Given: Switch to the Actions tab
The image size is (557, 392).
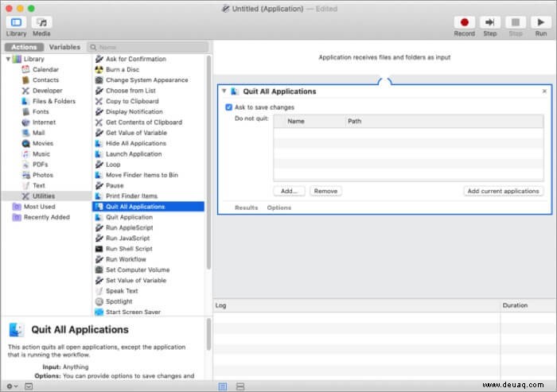Looking at the screenshot, I should pos(24,47).
